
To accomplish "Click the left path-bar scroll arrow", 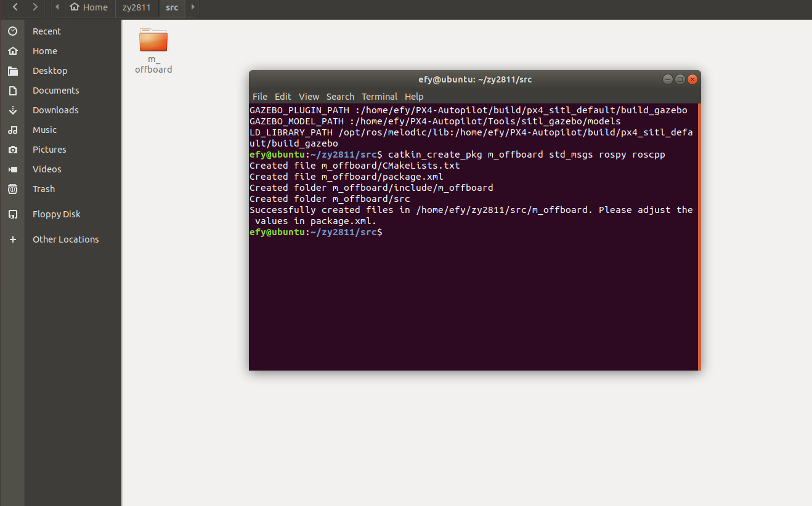I will click(x=57, y=7).
